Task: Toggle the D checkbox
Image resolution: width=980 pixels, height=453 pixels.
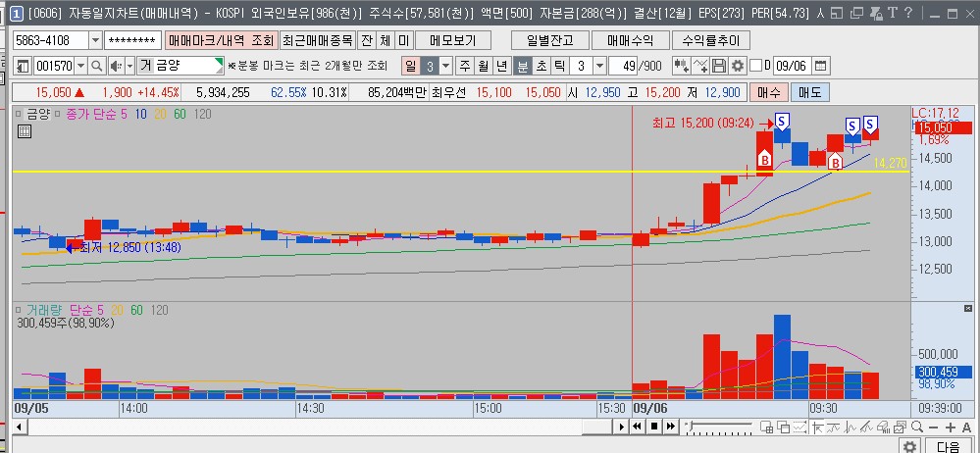Action: 755,66
